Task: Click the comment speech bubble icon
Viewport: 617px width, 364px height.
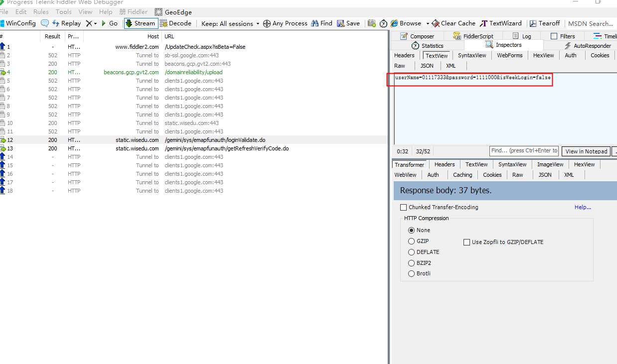Action: click(45, 23)
